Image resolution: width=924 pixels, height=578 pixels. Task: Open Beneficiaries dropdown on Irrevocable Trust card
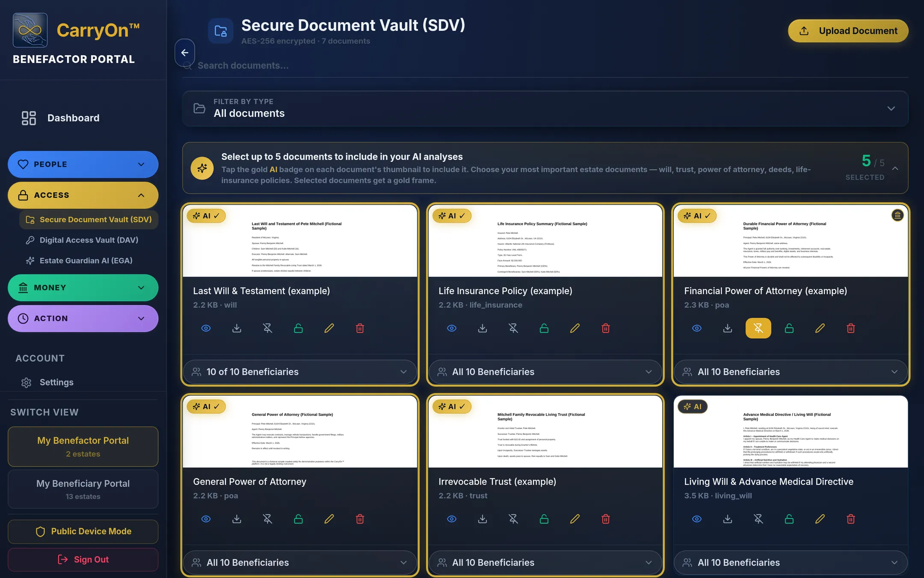[545, 563]
